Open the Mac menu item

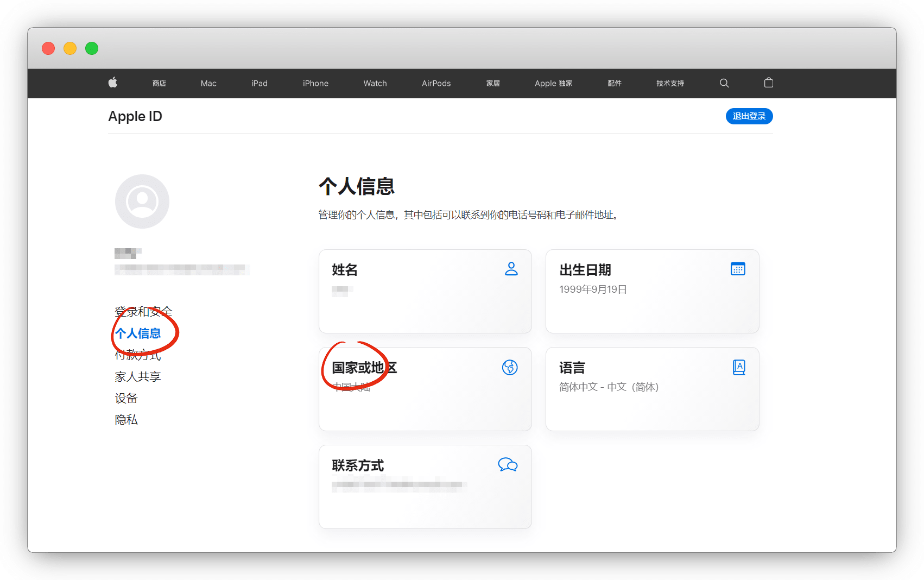(x=208, y=83)
